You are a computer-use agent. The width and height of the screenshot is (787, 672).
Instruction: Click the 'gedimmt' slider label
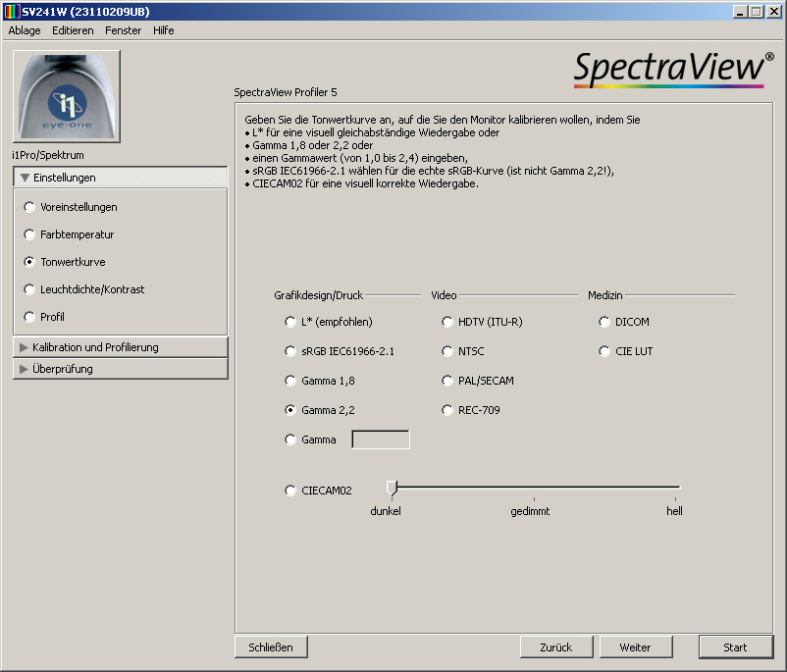[x=530, y=511]
